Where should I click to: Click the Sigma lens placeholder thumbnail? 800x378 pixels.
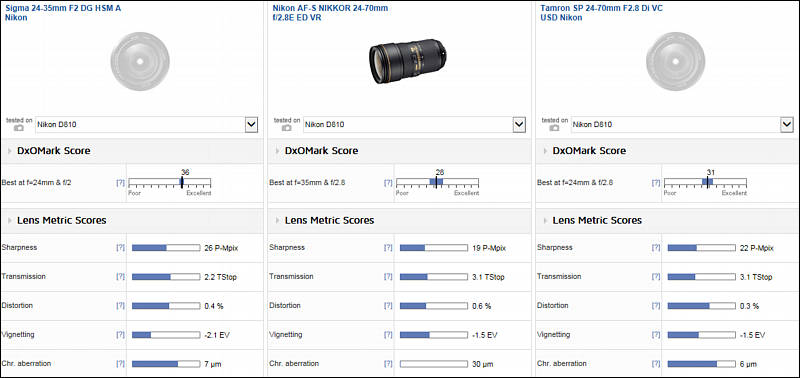(x=140, y=61)
